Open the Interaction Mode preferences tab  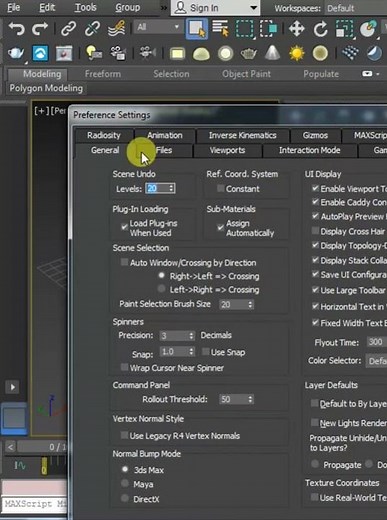coord(310,150)
